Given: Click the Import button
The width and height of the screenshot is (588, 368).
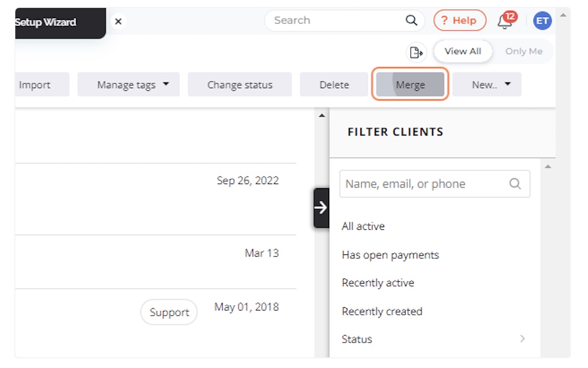Looking at the screenshot, I should pyautogui.click(x=35, y=84).
